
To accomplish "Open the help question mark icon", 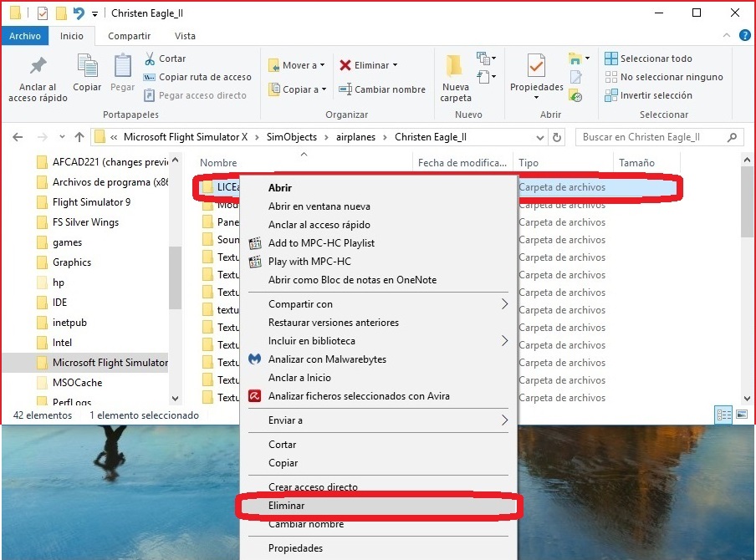I will tap(745, 35).
